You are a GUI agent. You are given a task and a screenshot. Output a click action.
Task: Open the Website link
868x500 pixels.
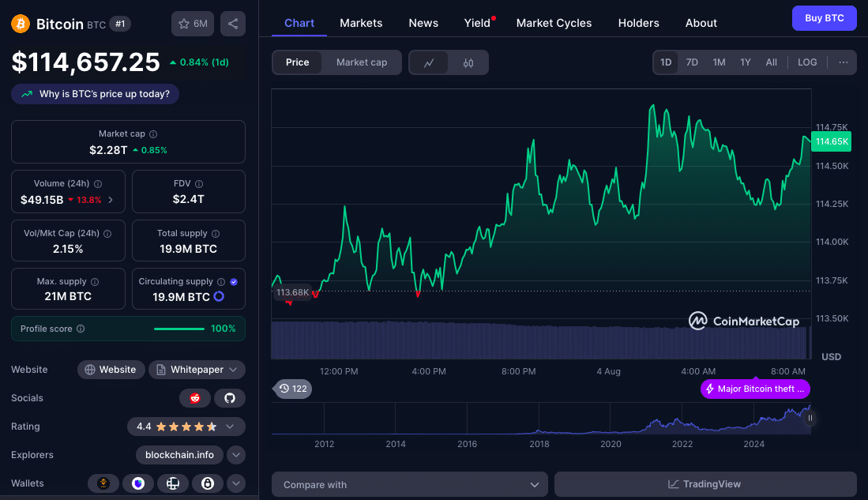click(111, 370)
